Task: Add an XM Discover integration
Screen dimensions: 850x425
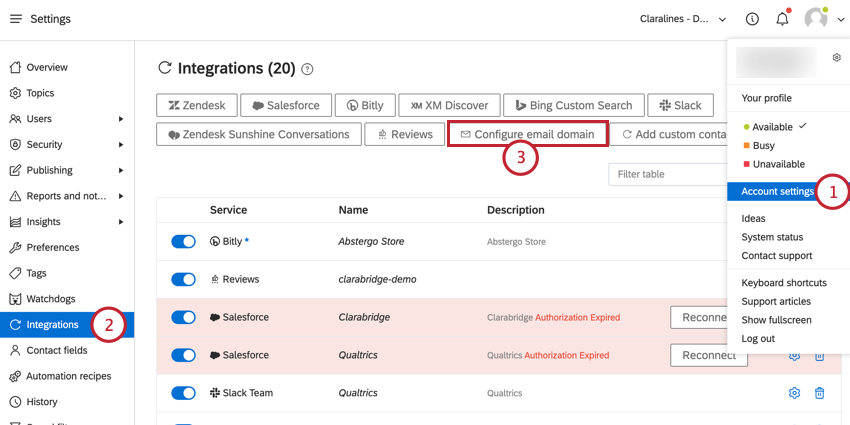Action: [x=449, y=105]
